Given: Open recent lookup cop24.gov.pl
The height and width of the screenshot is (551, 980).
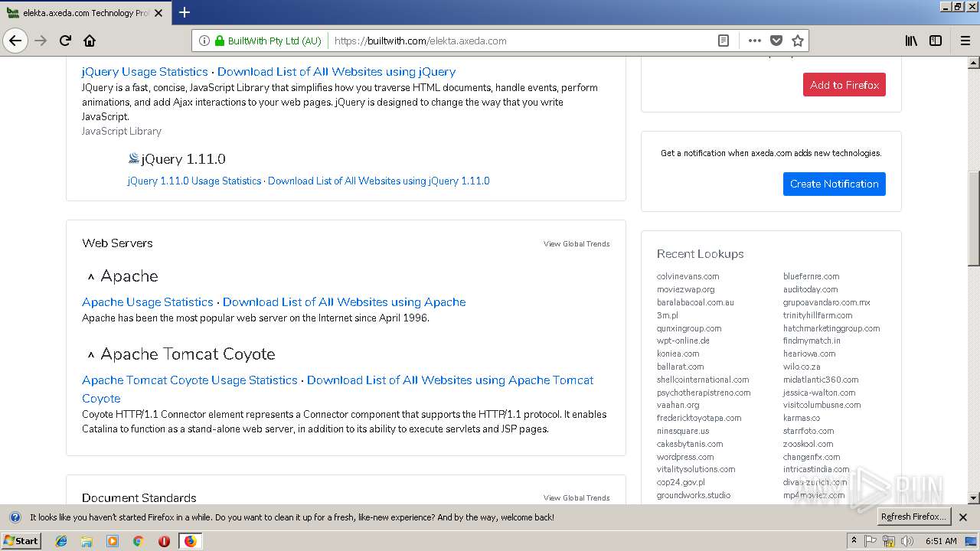Looking at the screenshot, I should pyautogui.click(x=681, y=483).
